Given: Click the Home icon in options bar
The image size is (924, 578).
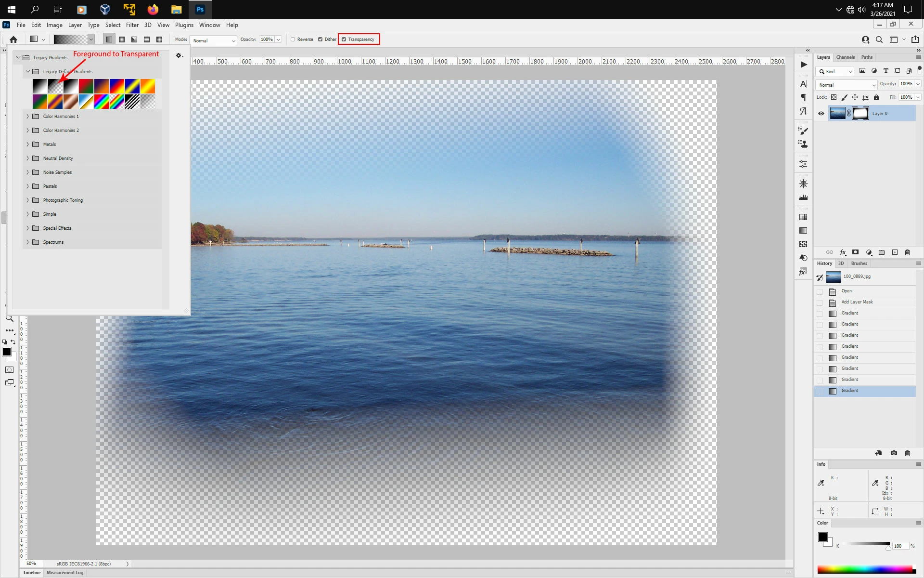Looking at the screenshot, I should tap(13, 39).
